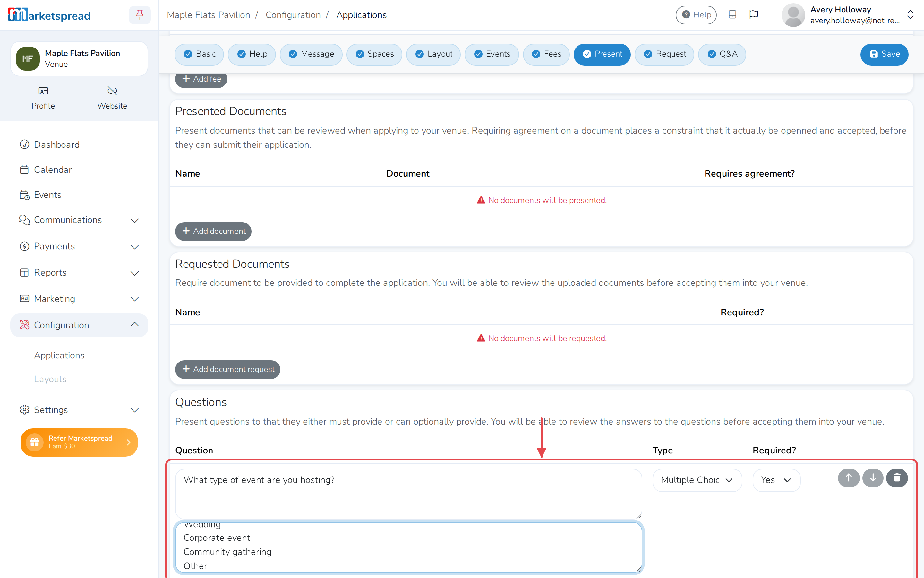This screenshot has height=578, width=924.
Task: Switch to the Request tab
Action: coord(664,54)
